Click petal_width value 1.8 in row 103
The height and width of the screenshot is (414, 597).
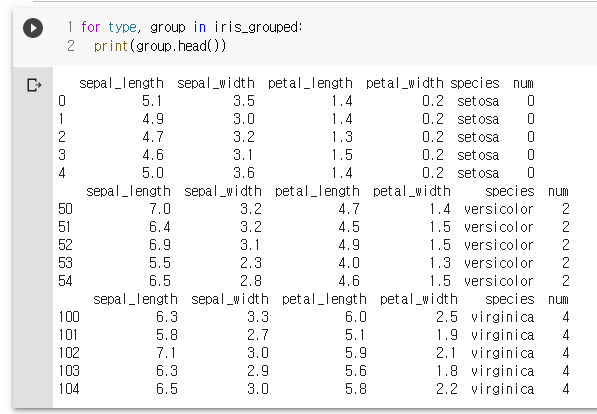(x=447, y=371)
